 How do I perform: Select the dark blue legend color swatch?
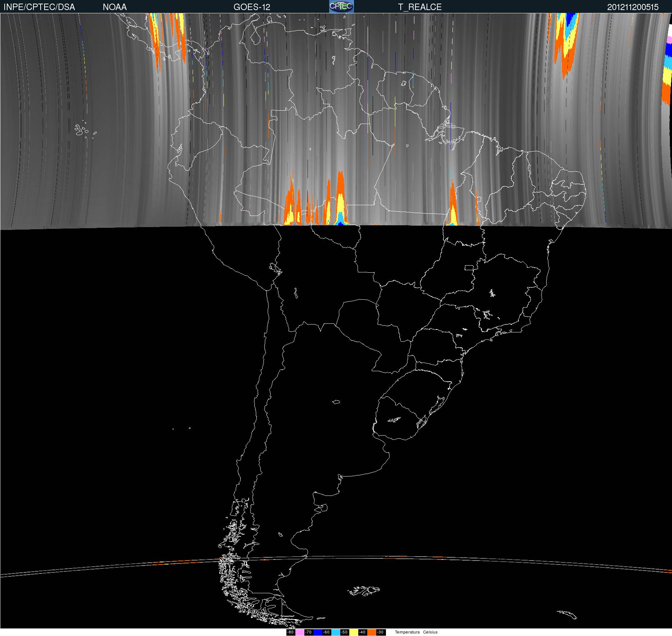(x=318, y=632)
